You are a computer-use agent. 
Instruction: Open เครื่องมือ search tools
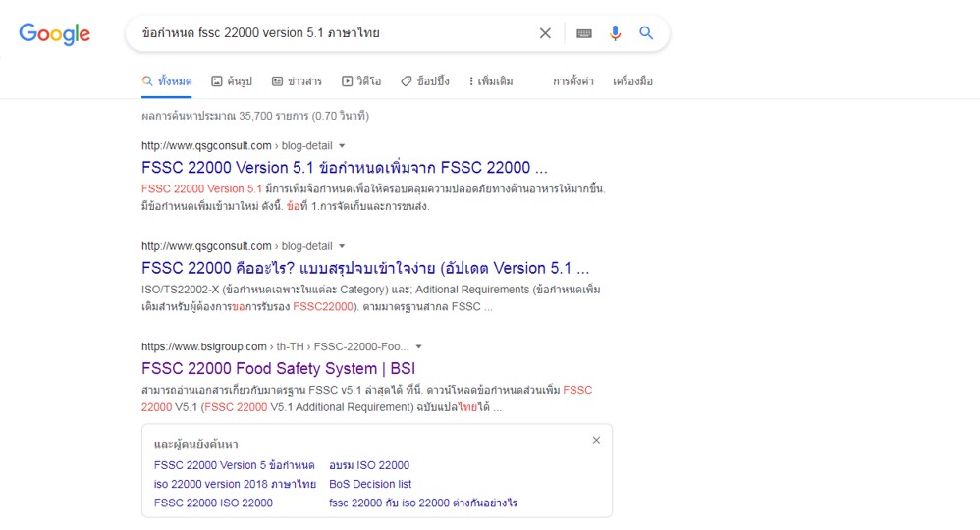point(632,81)
